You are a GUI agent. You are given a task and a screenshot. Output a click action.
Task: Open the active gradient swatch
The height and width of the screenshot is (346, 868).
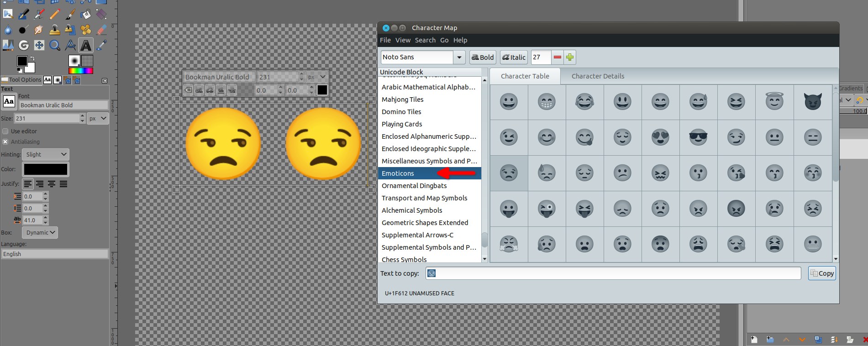pos(81,71)
